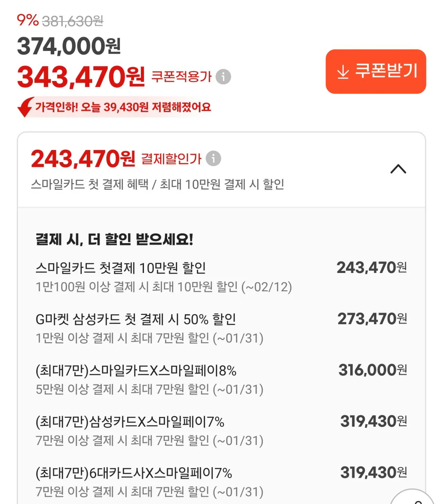The image size is (443, 504).
Task: Open the 가격인하 price drop banner
Action: point(123,107)
